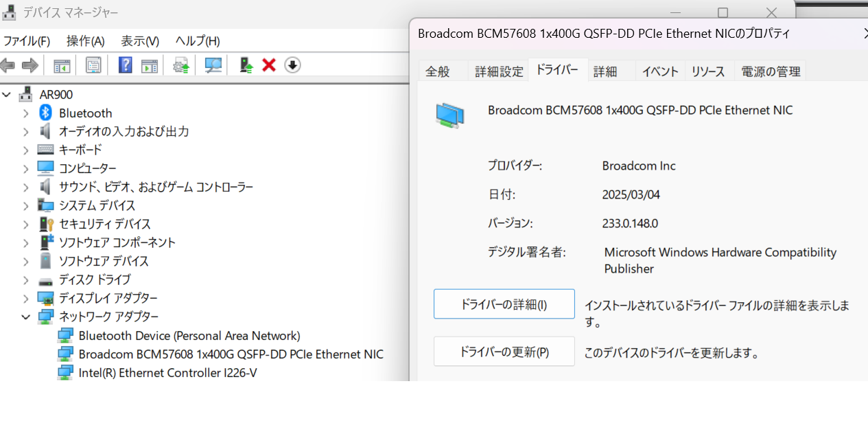Image resolution: width=868 pixels, height=445 pixels.
Task: Click Add drivers icon with green arrow
Action: (246, 65)
